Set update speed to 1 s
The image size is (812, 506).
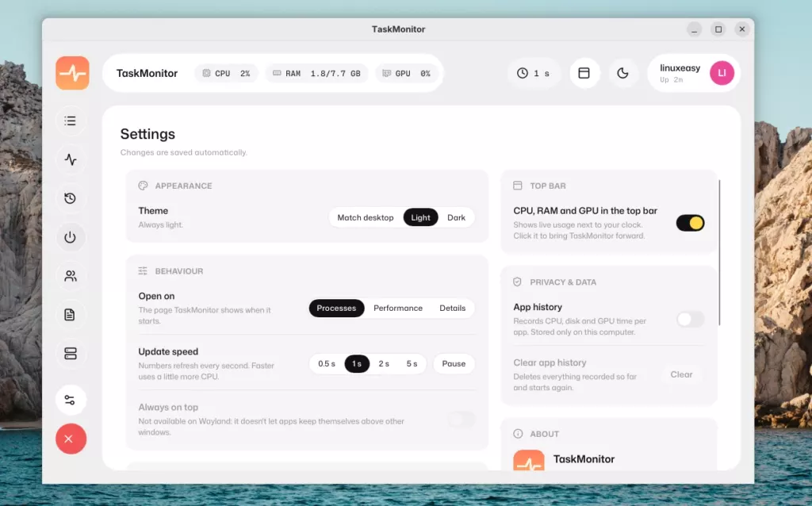pyautogui.click(x=357, y=363)
